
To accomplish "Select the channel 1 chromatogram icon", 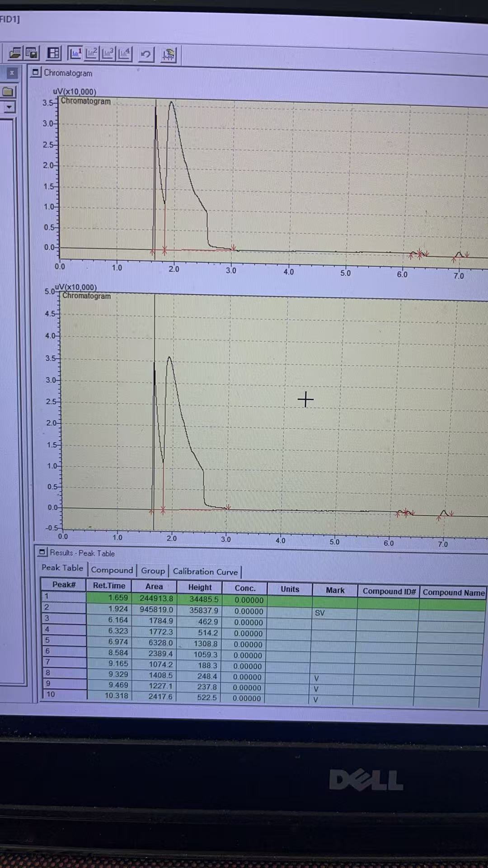I will click(75, 53).
